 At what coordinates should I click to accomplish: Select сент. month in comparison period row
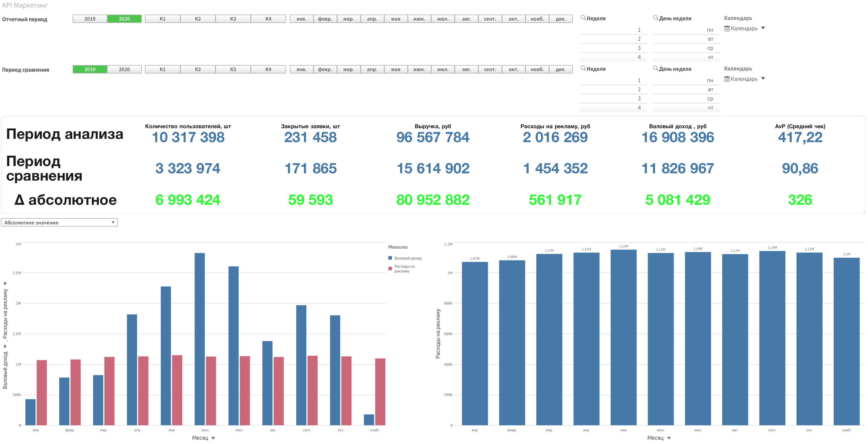pyautogui.click(x=490, y=69)
